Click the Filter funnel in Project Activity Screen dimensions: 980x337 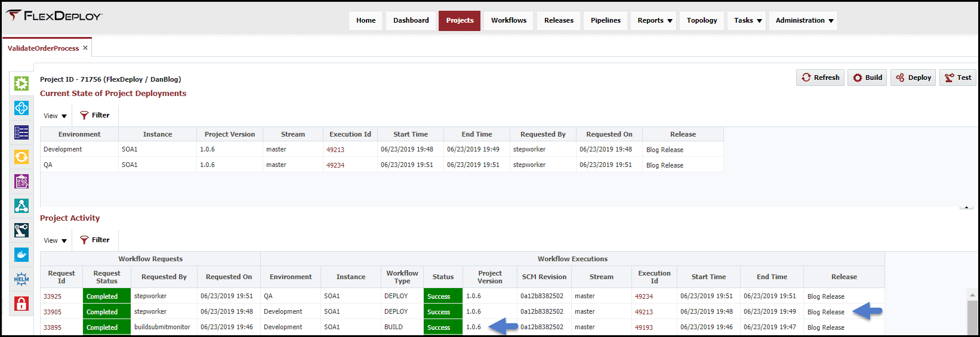pyautogui.click(x=95, y=240)
